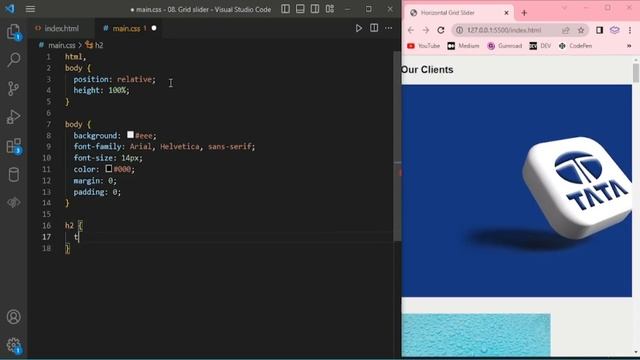Close main.css tab via the unsaved dot

pyautogui.click(x=154, y=28)
